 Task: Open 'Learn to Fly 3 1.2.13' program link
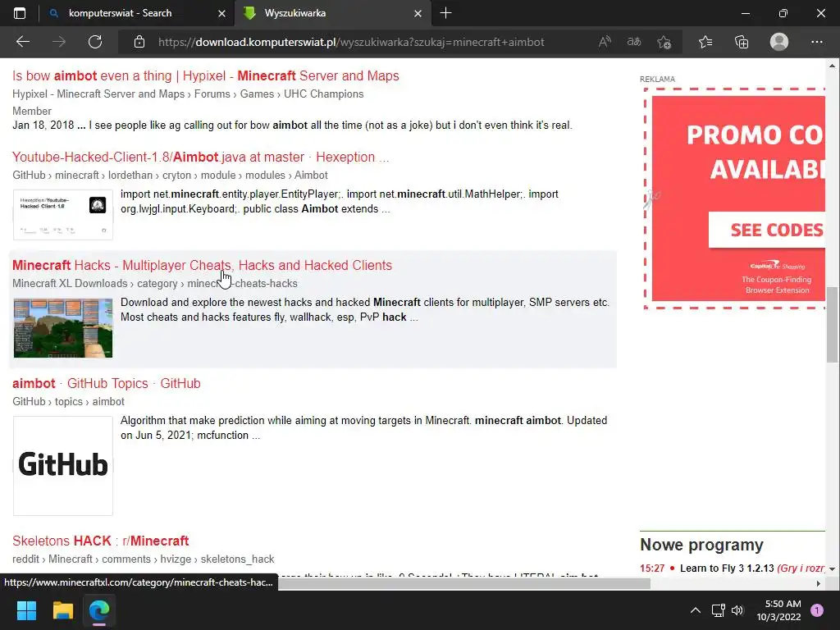tap(727, 568)
